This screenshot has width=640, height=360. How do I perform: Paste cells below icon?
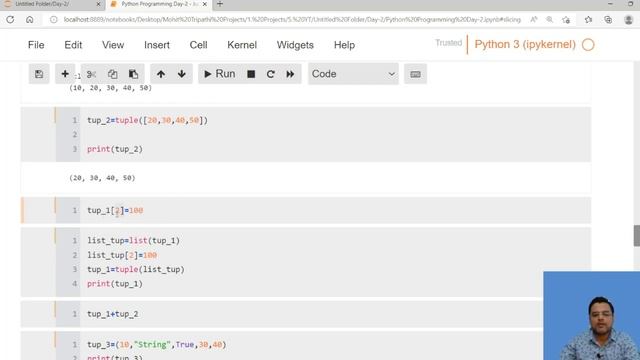coord(133,74)
